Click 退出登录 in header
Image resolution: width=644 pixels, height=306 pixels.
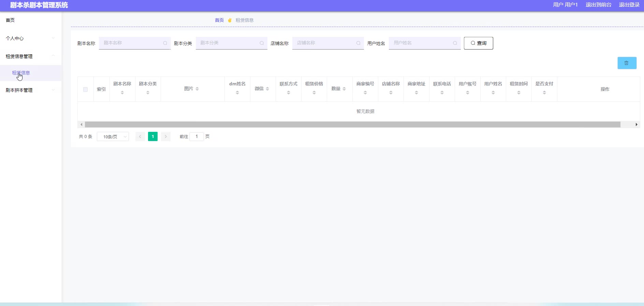point(629,5)
